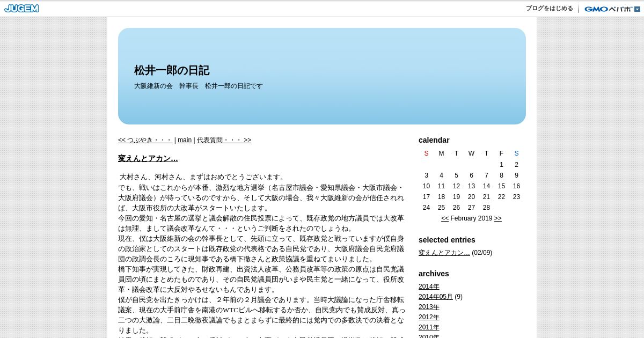Go to previous month in calendar

445,218
